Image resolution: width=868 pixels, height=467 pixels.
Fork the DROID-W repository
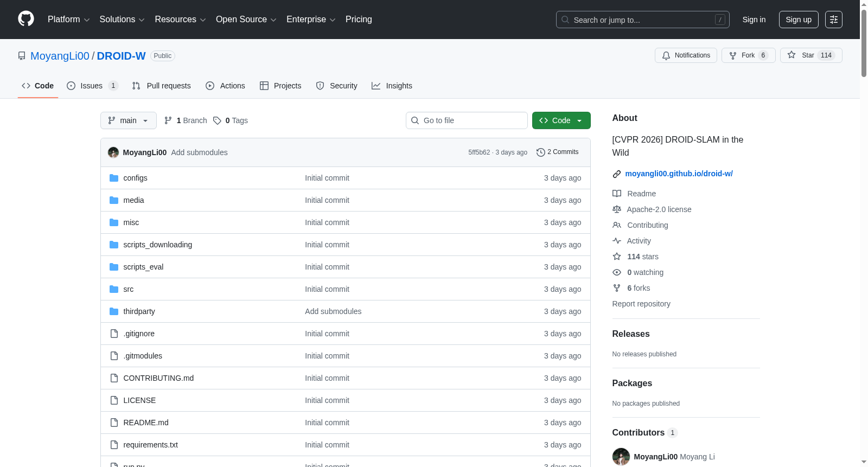pyautogui.click(x=749, y=55)
